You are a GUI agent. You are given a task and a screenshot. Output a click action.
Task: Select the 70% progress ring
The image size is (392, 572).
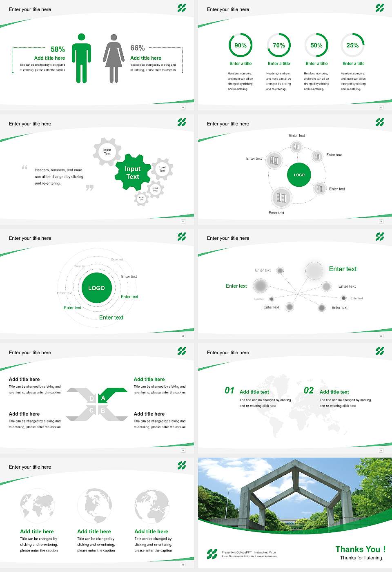pos(279,45)
